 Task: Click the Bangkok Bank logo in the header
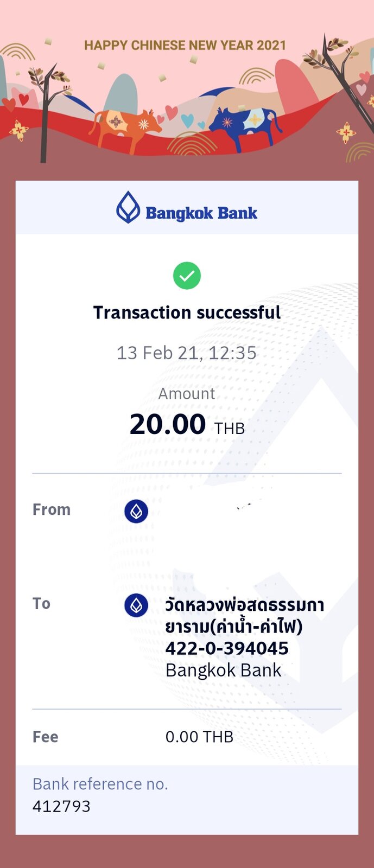pos(187,208)
